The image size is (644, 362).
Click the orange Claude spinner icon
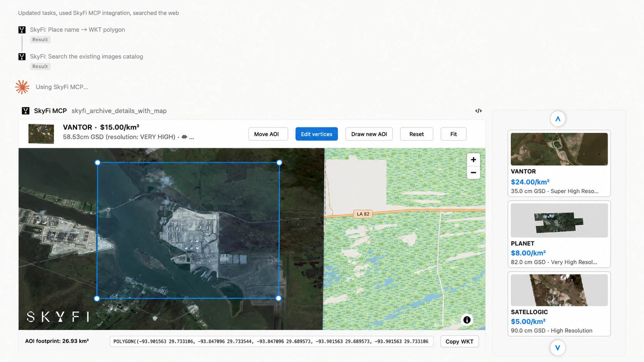(22, 87)
